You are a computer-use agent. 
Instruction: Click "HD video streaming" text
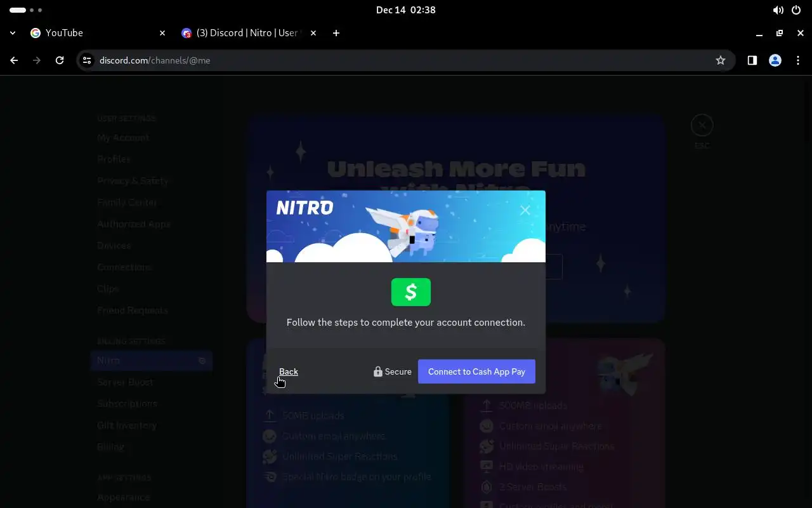pyautogui.click(x=541, y=467)
